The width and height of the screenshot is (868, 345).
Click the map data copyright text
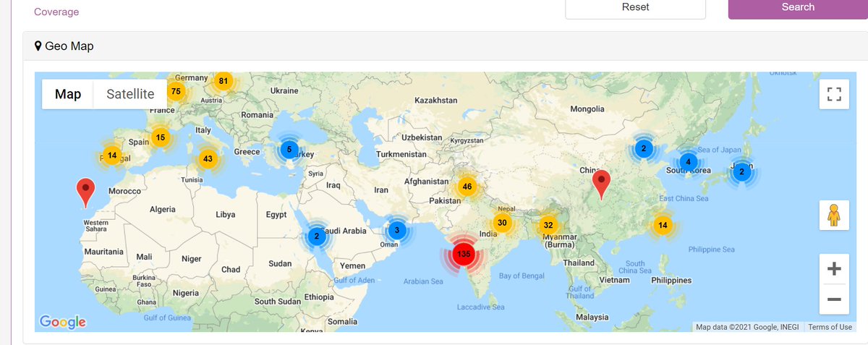pyautogui.click(x=747, y=327)
